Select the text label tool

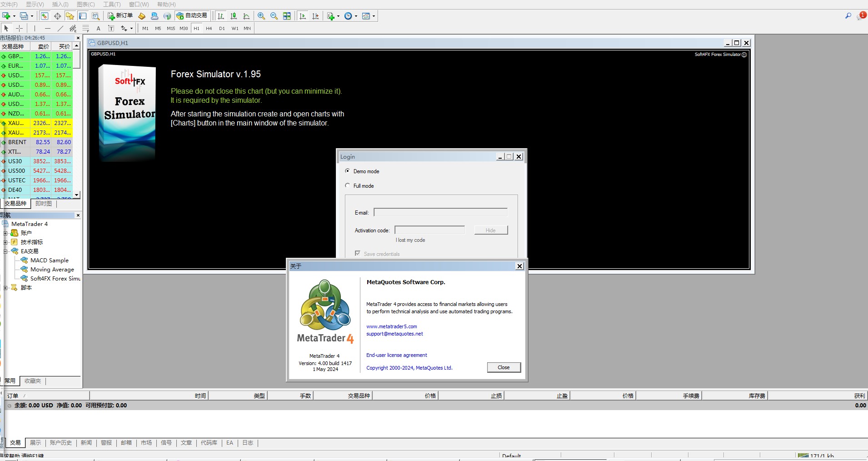(111, 28)
